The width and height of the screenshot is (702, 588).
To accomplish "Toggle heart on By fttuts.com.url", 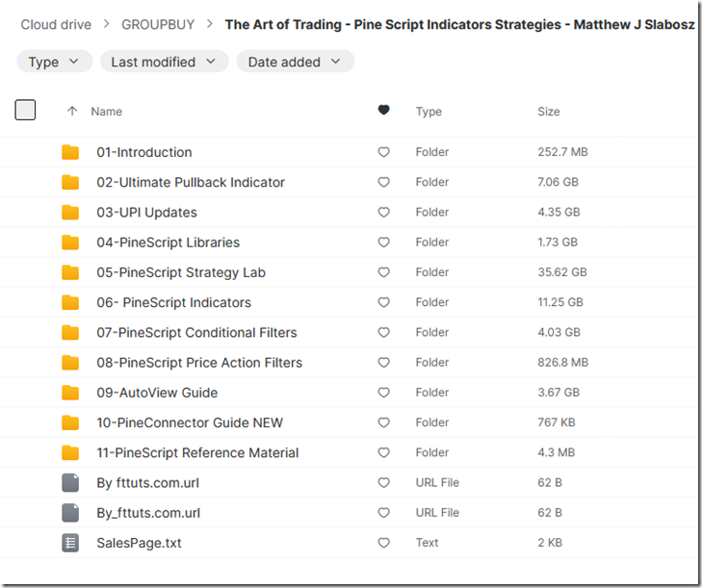I will click(383, 482).
